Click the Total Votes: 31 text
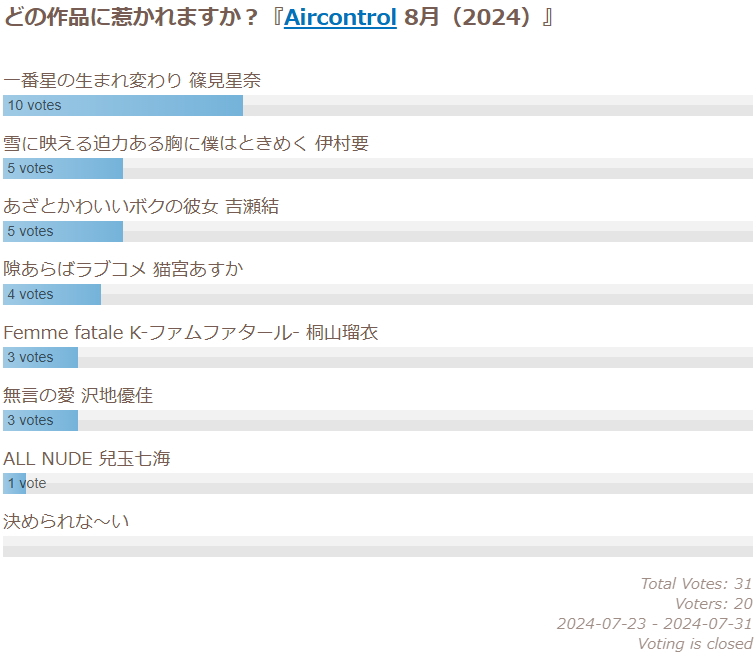The height and width of the screenshot is (670, 756). pyautogui.click(x=695, y=584)
